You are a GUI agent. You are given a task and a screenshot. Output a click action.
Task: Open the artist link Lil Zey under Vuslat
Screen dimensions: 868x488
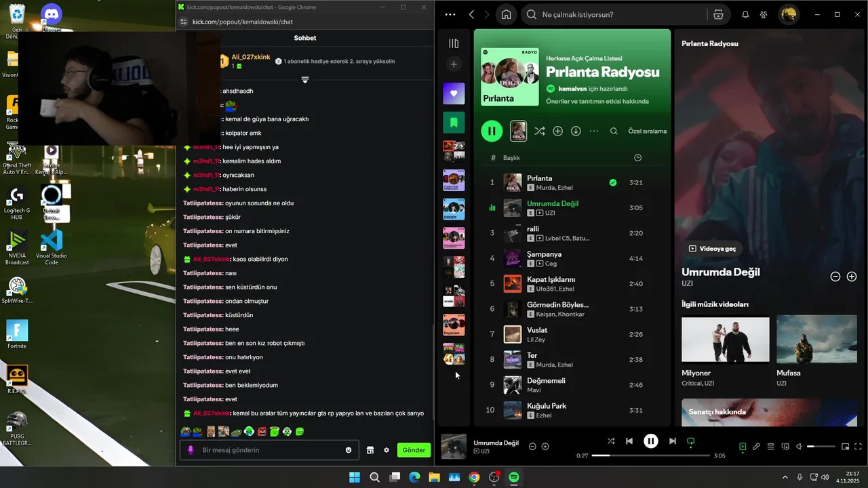pyautogui.click(x=536, y=340)
